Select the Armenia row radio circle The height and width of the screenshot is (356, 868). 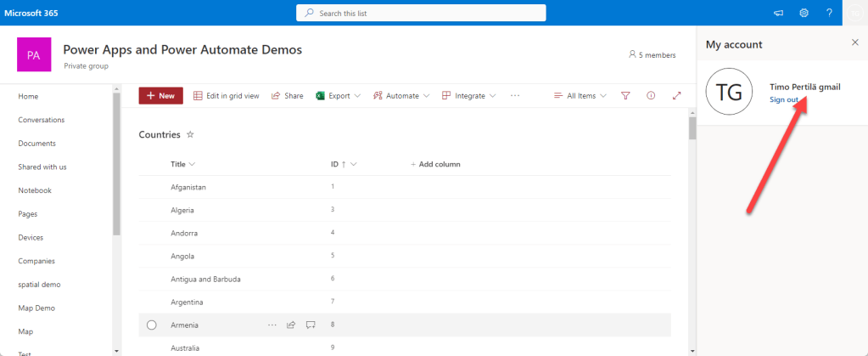point(152,325)
